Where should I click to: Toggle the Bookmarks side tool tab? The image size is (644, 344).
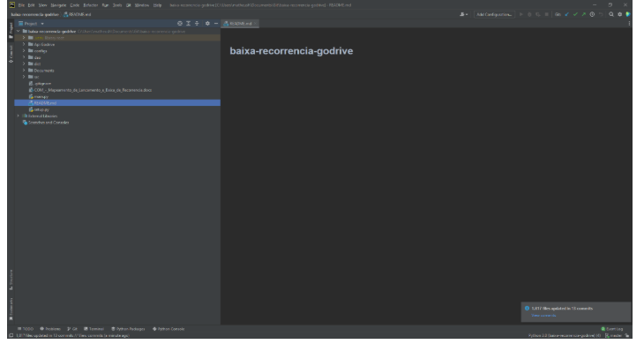pyautogui.click(x=11, y=309)
